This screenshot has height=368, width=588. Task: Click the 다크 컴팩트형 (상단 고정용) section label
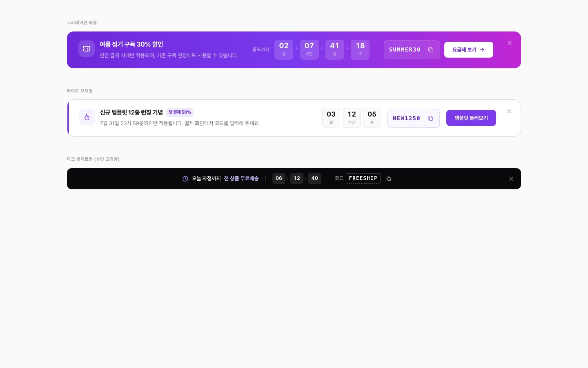click(x=93, y=159)
